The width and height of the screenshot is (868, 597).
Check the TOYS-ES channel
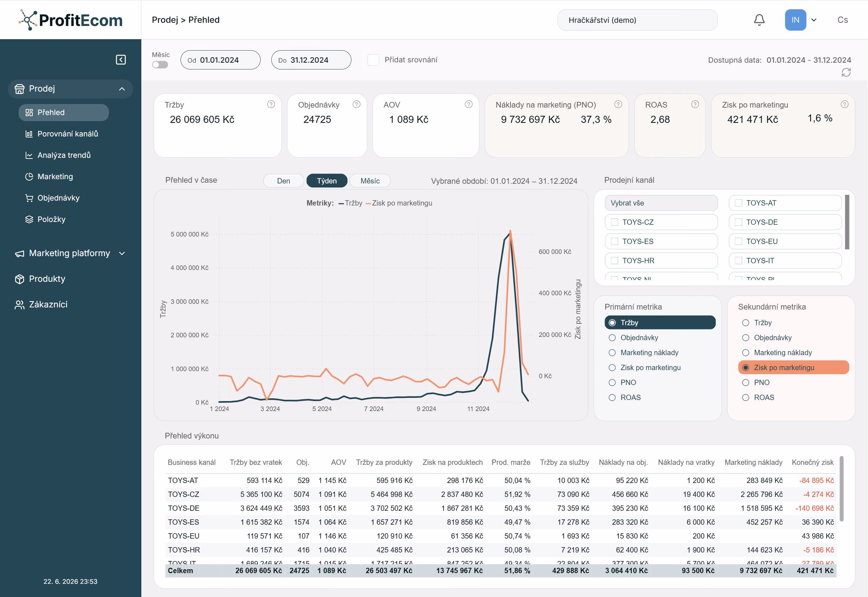[614, 241]
